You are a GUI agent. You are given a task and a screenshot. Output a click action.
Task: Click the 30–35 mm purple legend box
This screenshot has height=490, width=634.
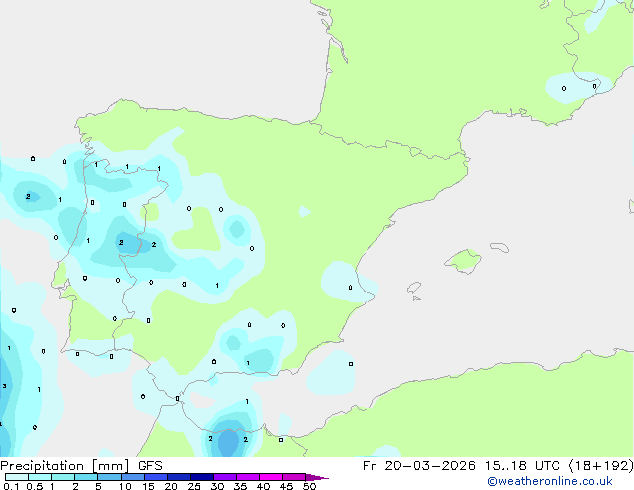point(225,477)
